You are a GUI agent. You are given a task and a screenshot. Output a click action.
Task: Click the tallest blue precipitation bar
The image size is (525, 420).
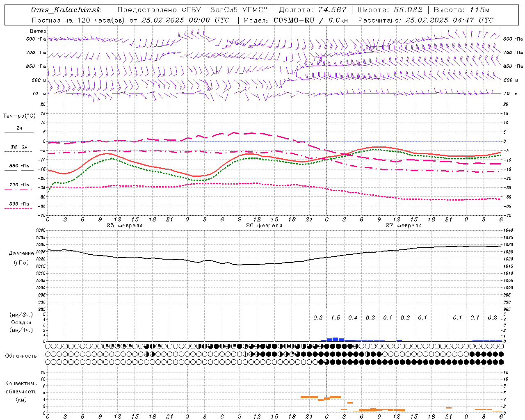point(336,339)
